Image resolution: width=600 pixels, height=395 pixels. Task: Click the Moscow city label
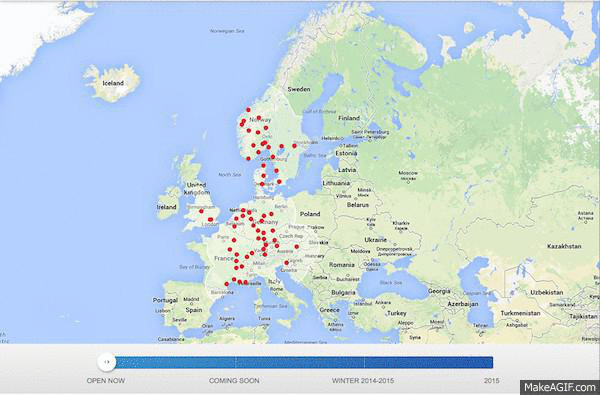point(408,173)
